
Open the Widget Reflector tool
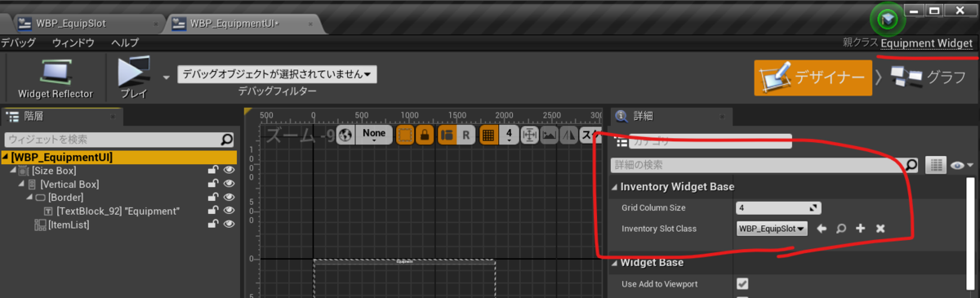55,79
